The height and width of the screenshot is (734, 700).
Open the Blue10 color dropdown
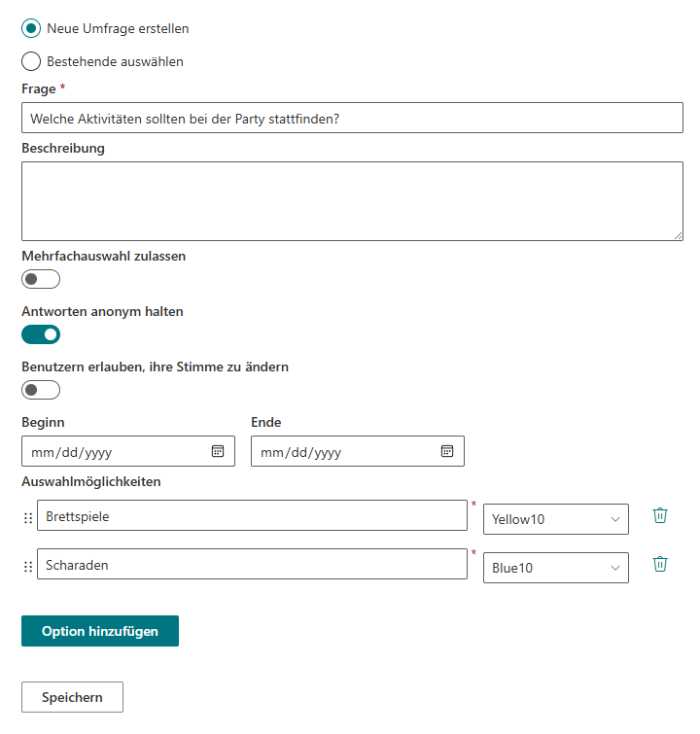point(556,568)
